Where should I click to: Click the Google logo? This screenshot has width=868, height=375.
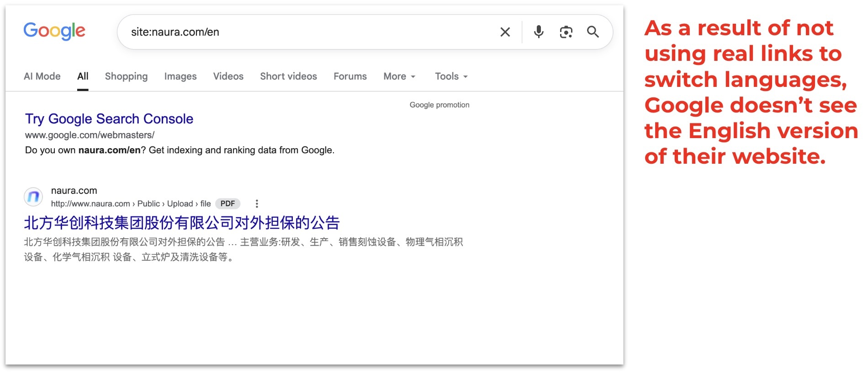click(54, 31)
